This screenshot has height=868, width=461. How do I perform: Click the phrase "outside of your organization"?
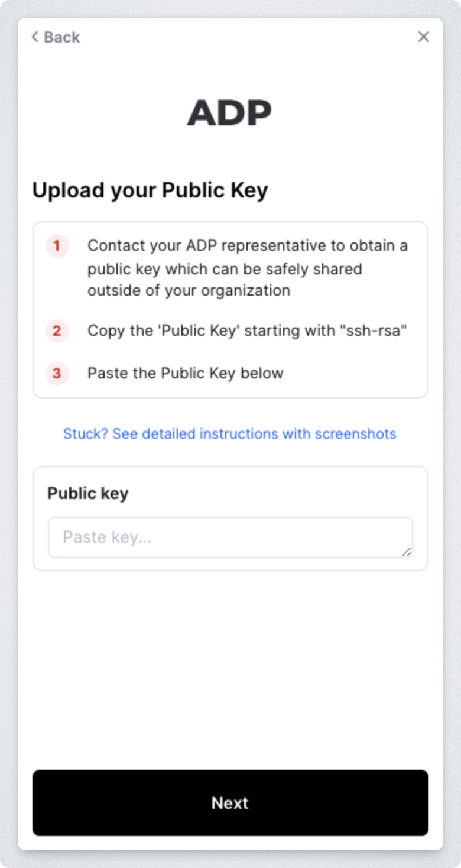tap(189, 290)
